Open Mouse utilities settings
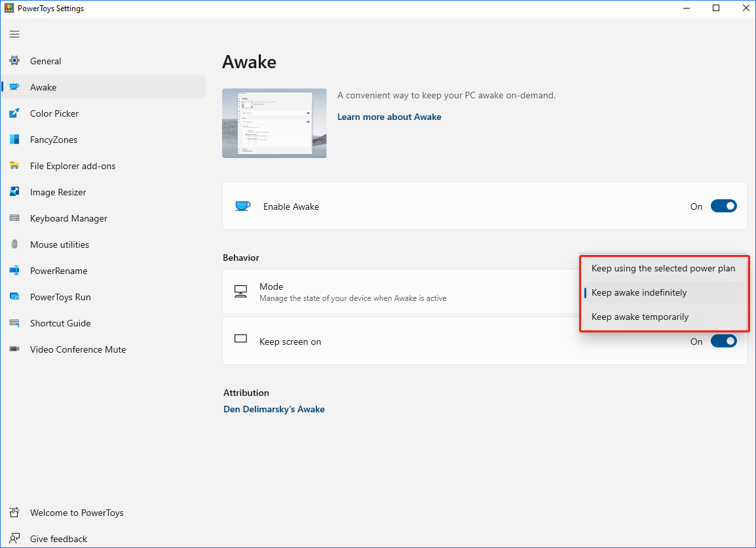The width and height of the screenshot is (756, 548). coord(104,245)
